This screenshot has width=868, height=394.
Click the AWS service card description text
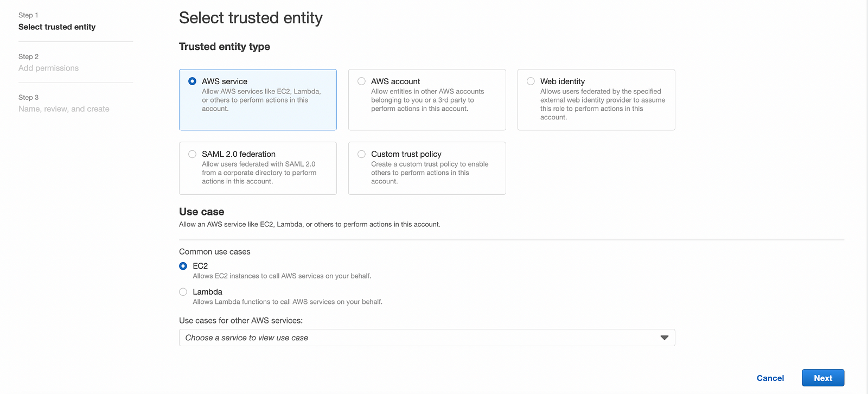(261, 100)
